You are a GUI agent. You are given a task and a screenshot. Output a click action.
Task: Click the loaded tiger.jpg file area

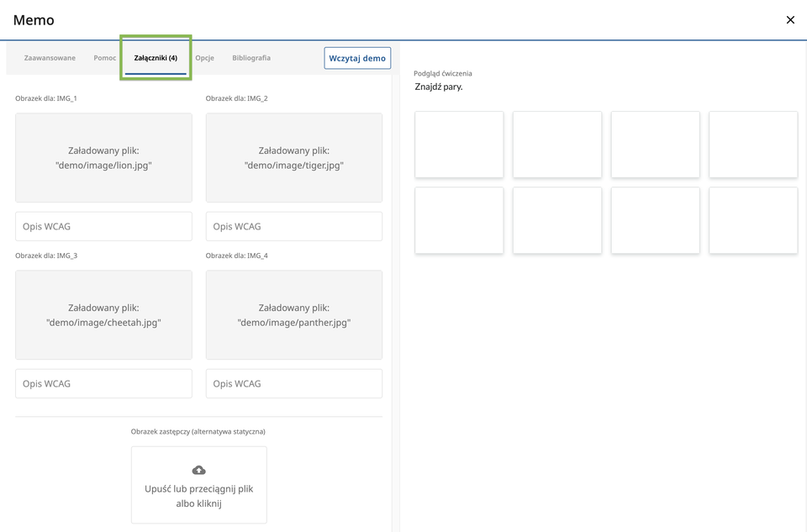pyautogui.click(x=294, y=158)
